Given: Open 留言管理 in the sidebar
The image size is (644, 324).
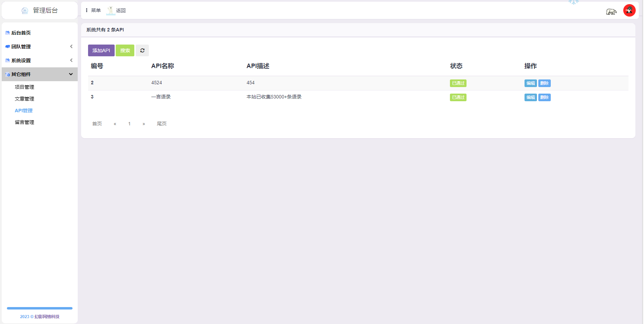Looking at the screenshot, I should pos(25,122).
